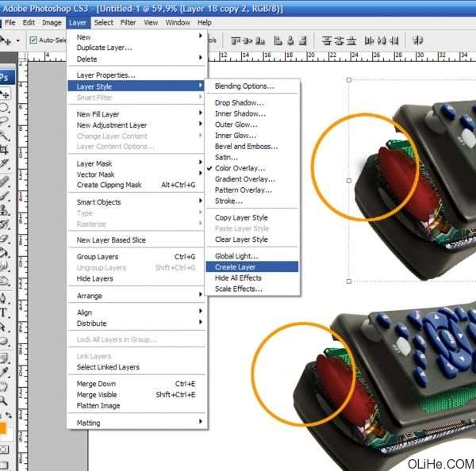Toggle the Auto-Select checkbox
The height and width of the screenshot is (471, 476).
click(33, 40)
